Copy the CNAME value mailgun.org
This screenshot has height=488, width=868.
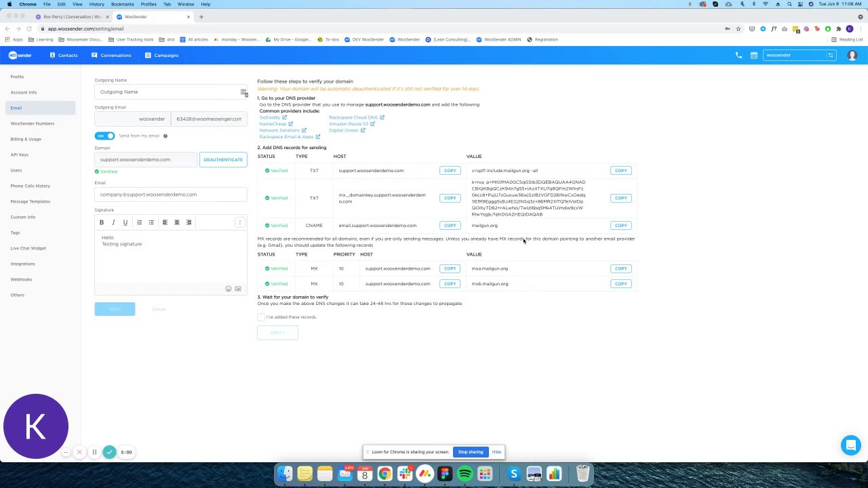point(621,226)
